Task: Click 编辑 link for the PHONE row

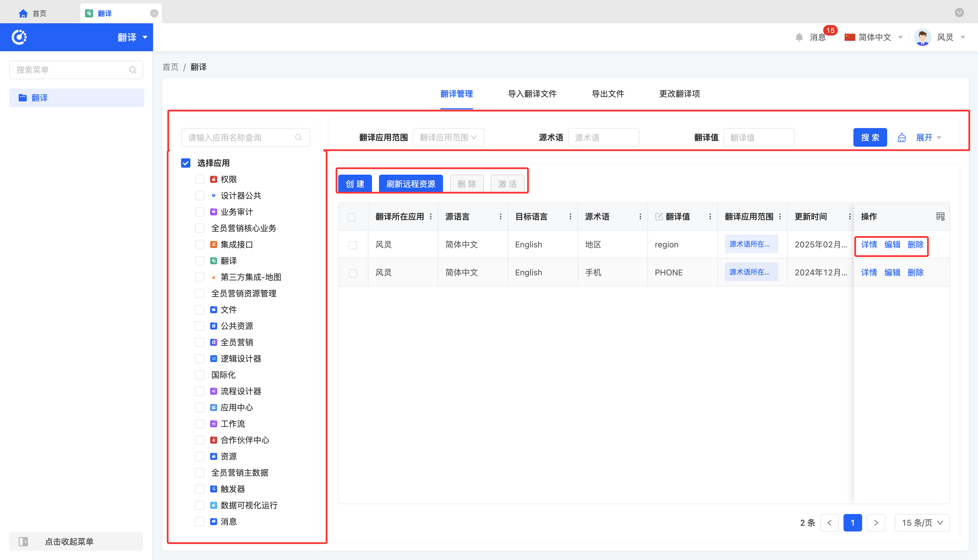Action: pos(892,272)
